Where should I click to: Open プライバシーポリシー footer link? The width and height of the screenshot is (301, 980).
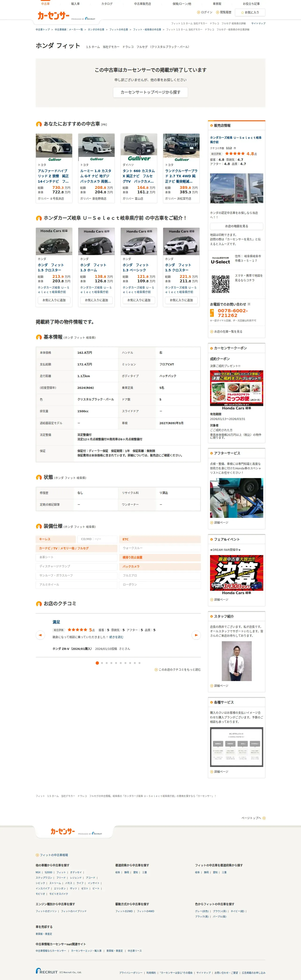(x=131, y=973)
